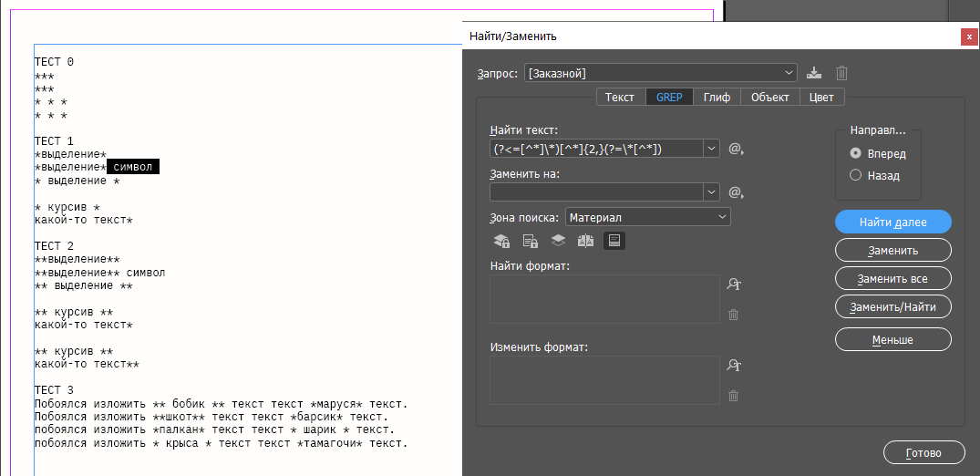This screenshot has width=980, height=476.
Task: Toggle include hidden layers search option
Action: pyautogui.click(x=558, y=241)
